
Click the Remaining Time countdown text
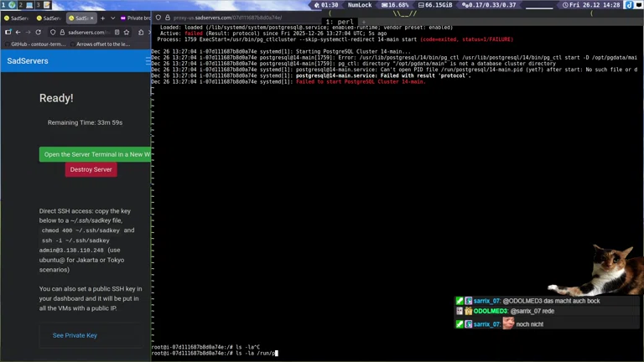pyautogui.click(x=85, y=122)
